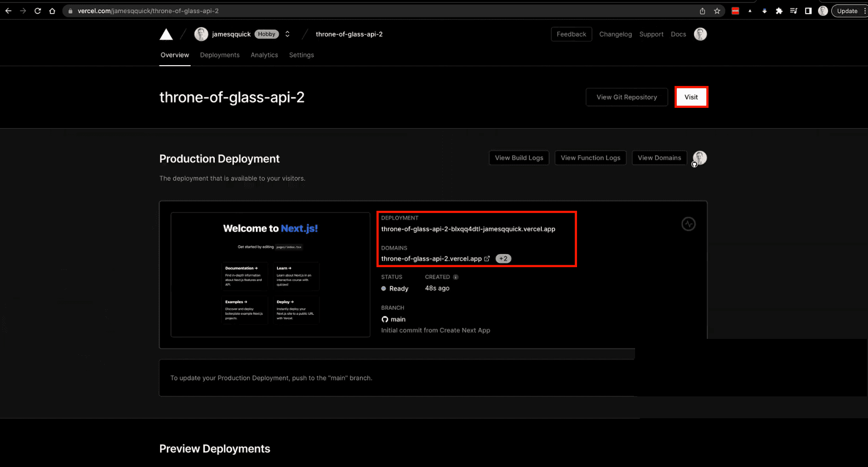The height and width of the screenshot is (467, 868).
Task: Click the jamesqquick team name
Action: 231,34
